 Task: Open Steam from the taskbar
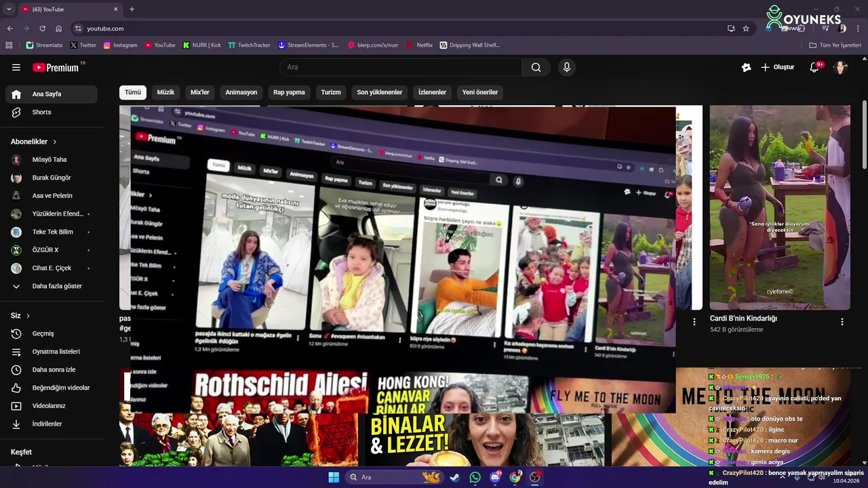454,477
